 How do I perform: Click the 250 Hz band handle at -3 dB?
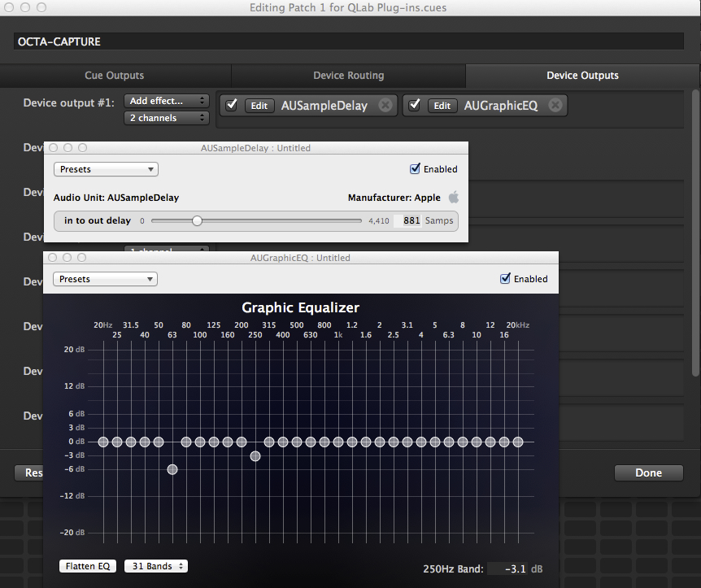coord(255,456)
